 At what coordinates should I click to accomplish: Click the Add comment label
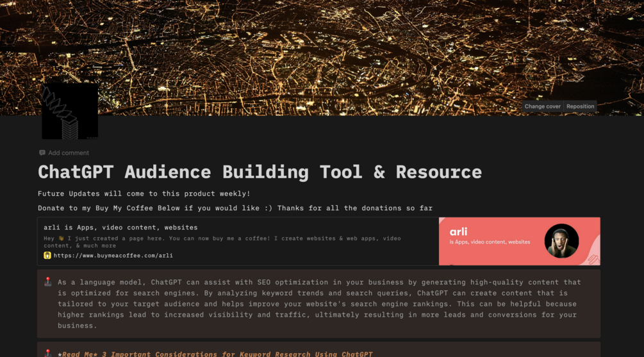pos(69,153)
